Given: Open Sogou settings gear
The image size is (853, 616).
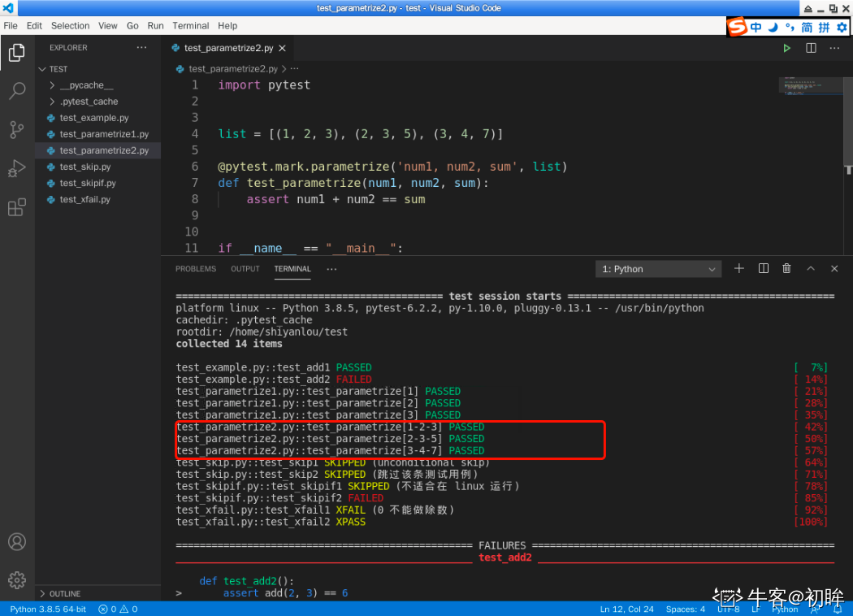Looking at the screenshot, I should point(842,27).
